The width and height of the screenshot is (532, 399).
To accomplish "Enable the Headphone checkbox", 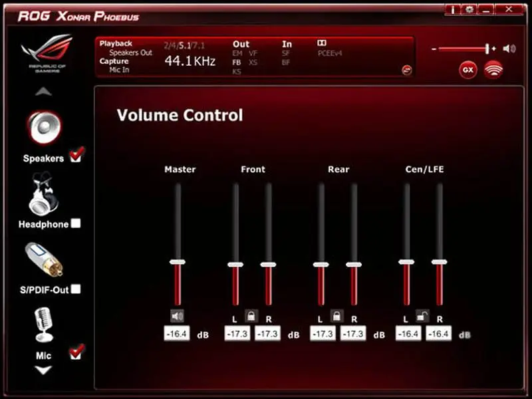I will pos(76,223).
